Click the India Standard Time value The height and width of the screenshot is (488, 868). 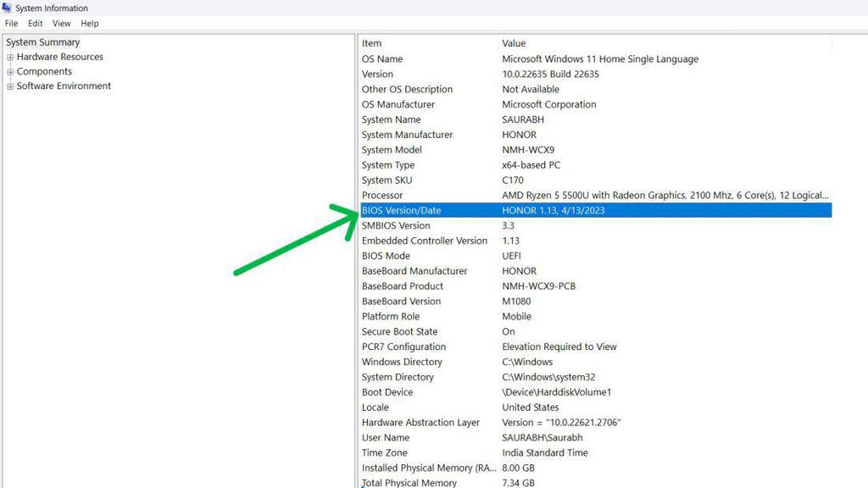(545, 452)
